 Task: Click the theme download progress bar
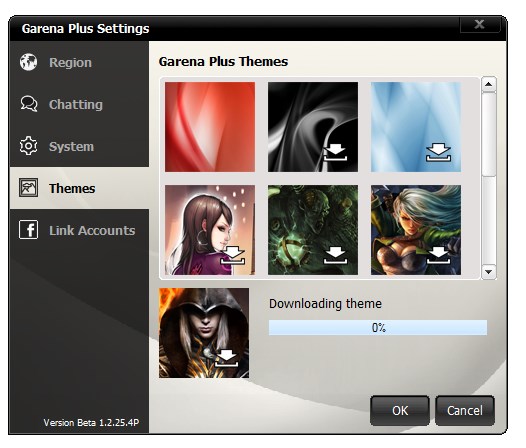click(378, 328)
